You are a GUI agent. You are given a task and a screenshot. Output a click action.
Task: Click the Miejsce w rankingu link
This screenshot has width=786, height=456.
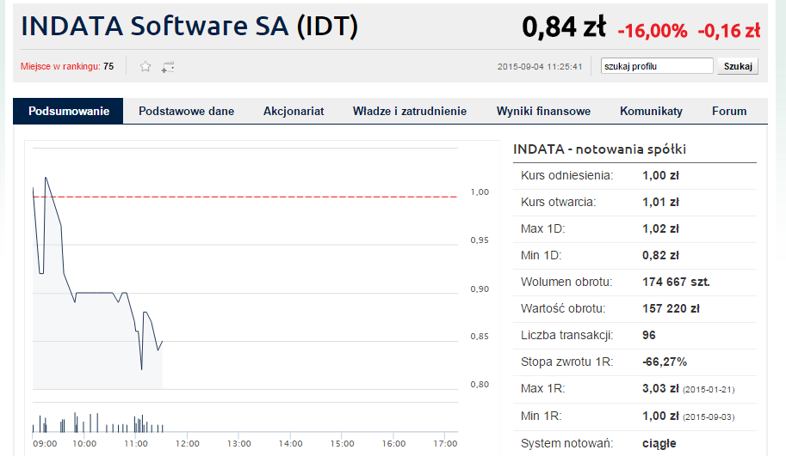tap(67, 67)
